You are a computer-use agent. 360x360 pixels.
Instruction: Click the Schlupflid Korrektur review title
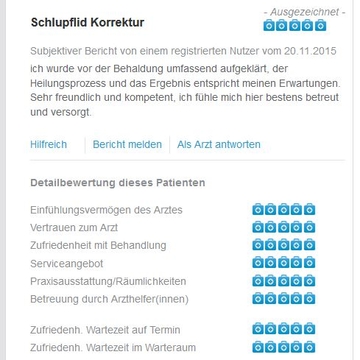(x=87, y=23)
